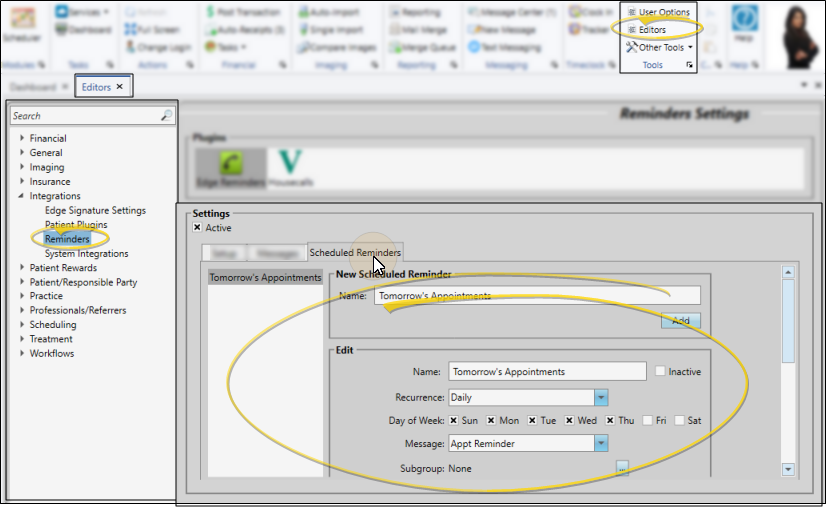This screenshot has width=827, height=516.
Task: Open the Message dropdown
Action: click(x=601, y=443)
